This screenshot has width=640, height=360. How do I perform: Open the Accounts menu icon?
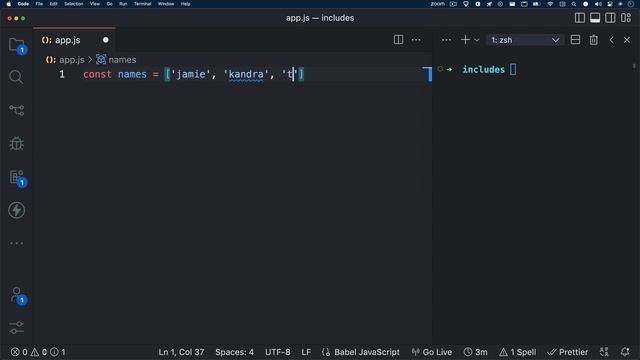coord(16,295)
